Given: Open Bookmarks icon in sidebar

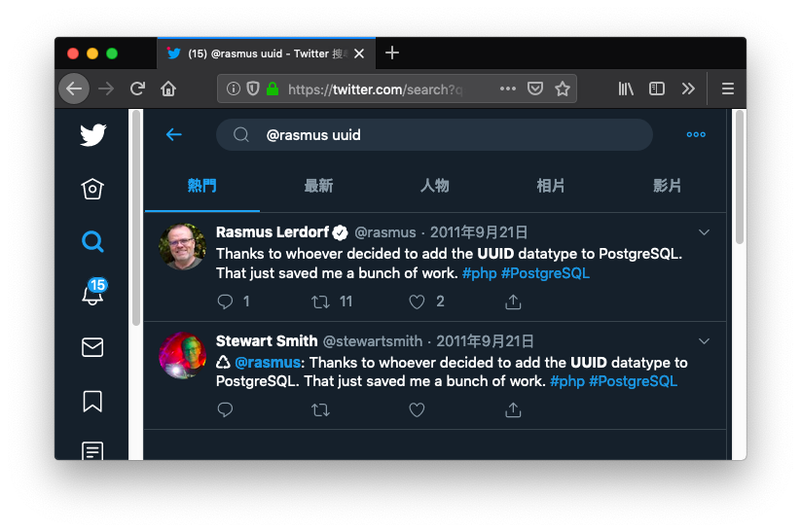Looking at the screenshot, I should [92, 402].
